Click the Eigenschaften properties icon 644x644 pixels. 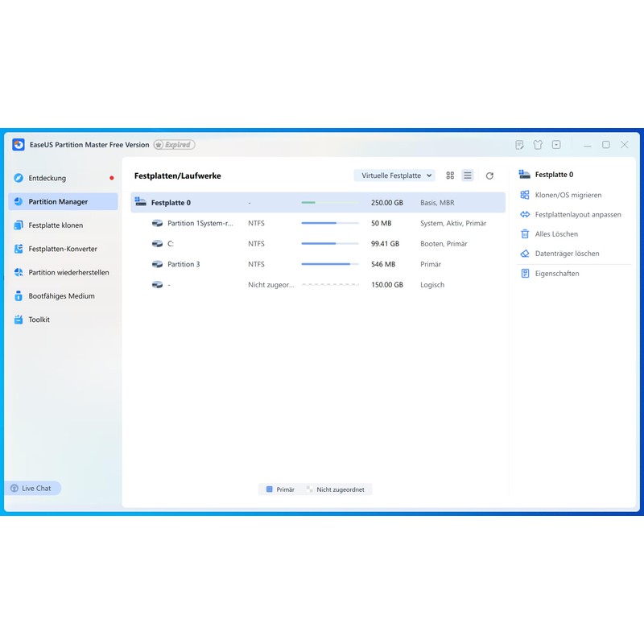pyautogui.click(x=525, y=274)
